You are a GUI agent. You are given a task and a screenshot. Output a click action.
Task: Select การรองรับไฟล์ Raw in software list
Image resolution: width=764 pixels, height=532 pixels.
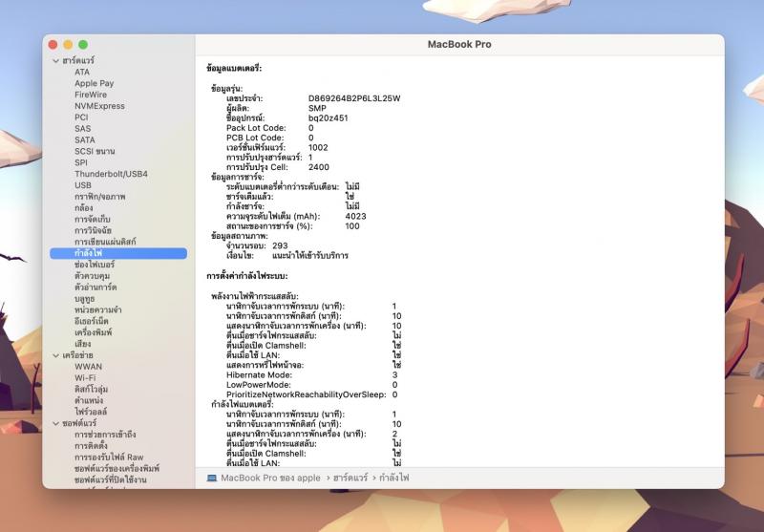point(109,458)
